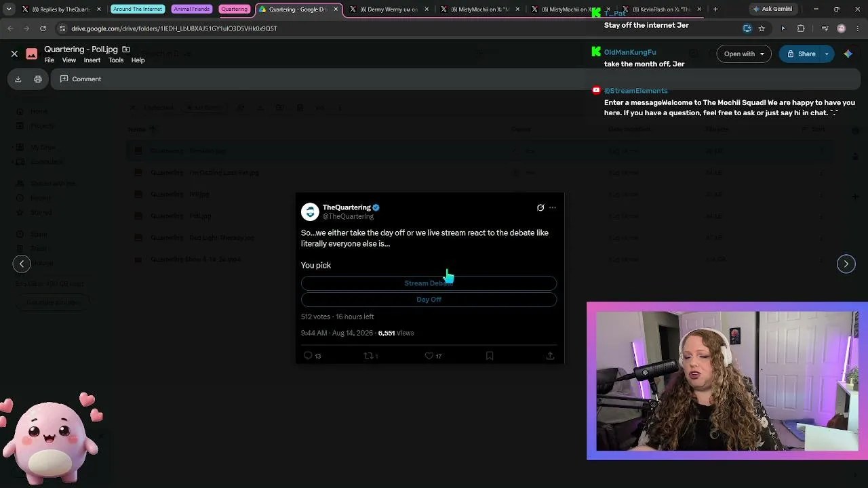
Task: Open the browser profile avatar
Action: pos(842,28)
